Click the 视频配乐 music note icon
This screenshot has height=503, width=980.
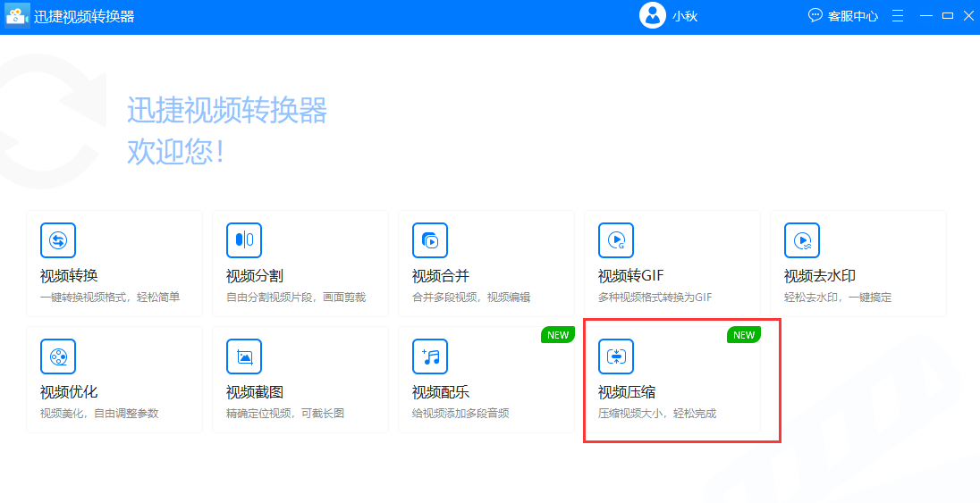(x=430, y=356)
